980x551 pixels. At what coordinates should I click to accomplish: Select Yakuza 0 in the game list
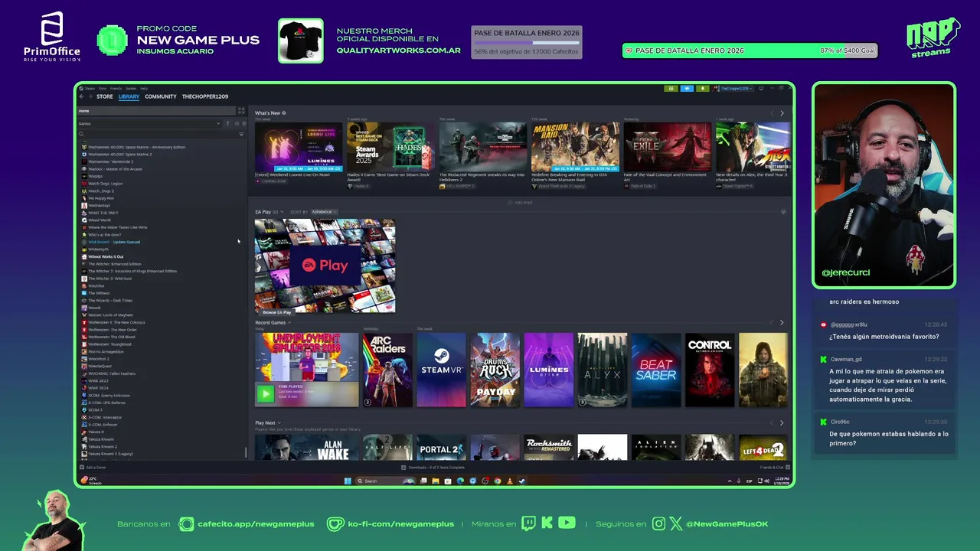96,432
